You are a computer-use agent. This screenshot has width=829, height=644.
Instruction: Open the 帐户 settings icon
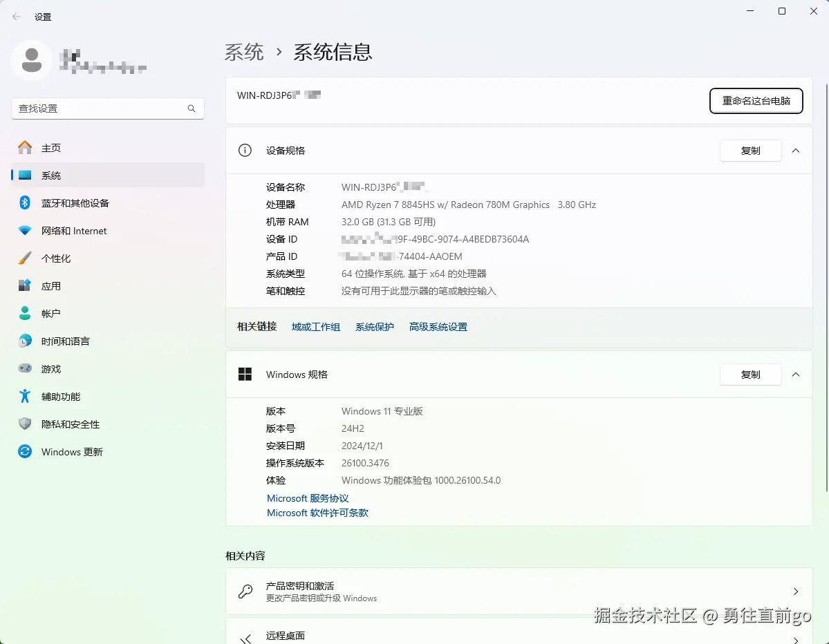(26, 313)
